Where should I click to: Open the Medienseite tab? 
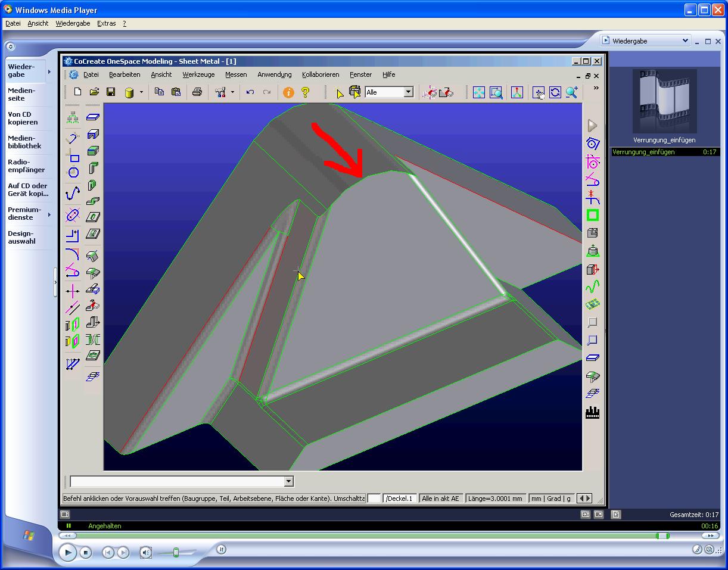(x=22, y=94)
